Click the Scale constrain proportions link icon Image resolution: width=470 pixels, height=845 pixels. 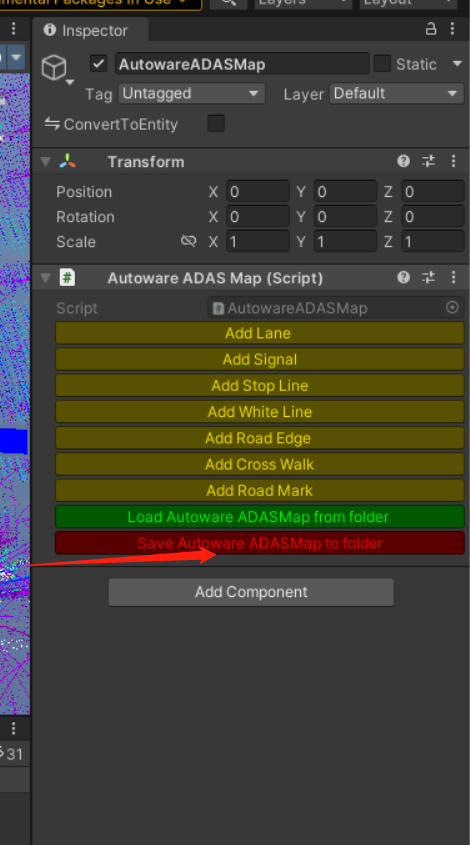tap(188, 241)
